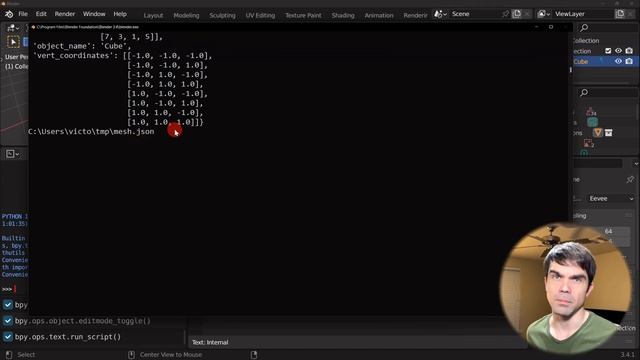The width and height of the screenshot is (640, 360).
Task: Open the scene browse dropdown
Action: pos(440,14)
